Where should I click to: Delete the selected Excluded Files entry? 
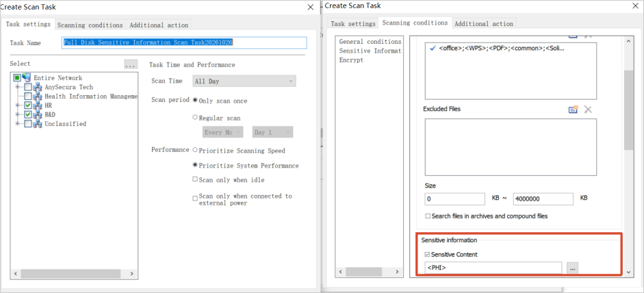[x=588, y=110]
